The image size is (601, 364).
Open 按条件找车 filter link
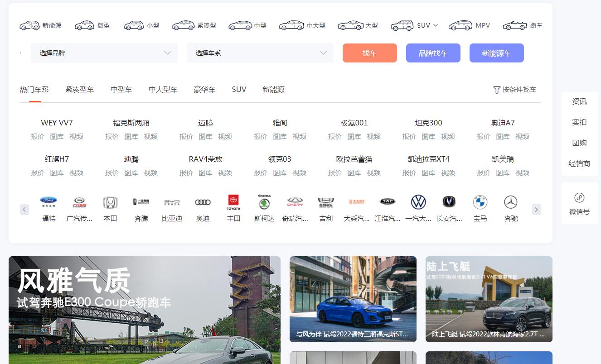tap(514, 90)
